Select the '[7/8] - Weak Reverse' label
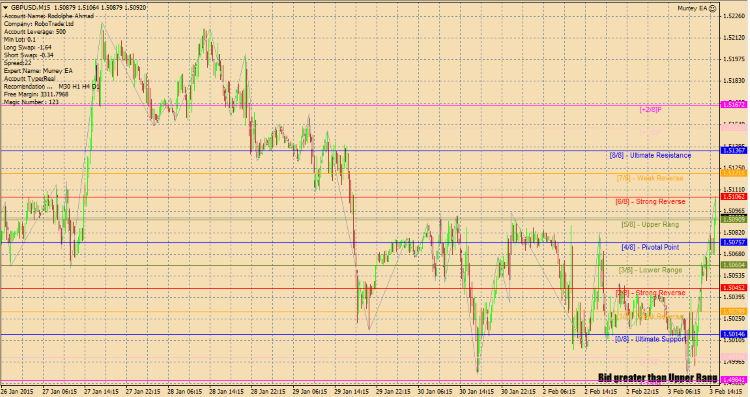 [x=650, y=178]
